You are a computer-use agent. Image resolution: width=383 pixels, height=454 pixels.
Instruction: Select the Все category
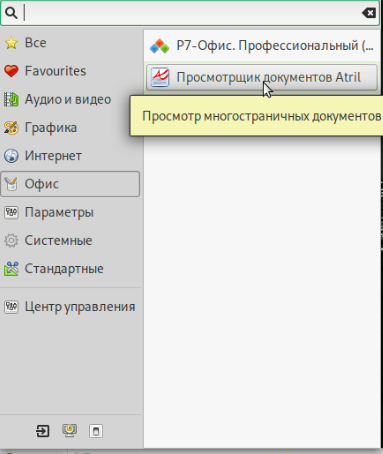tap(70, 43)
